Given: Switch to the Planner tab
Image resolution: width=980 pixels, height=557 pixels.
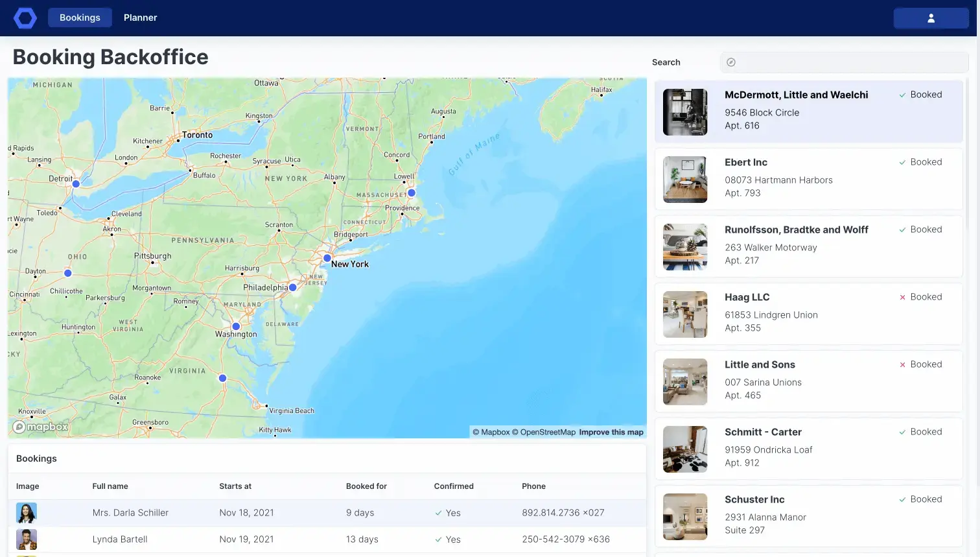Looking at the screenshot, I should tap(141, 18).
